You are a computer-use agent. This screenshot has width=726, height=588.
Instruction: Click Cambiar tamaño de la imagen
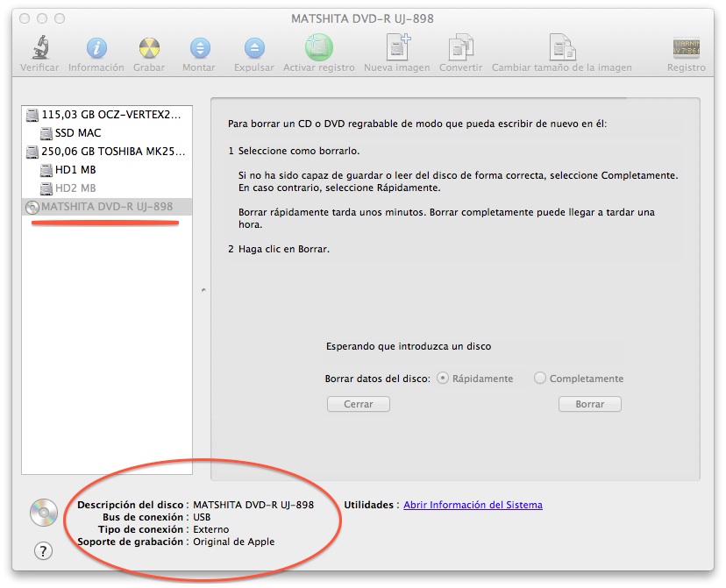(x=561, y=48)
